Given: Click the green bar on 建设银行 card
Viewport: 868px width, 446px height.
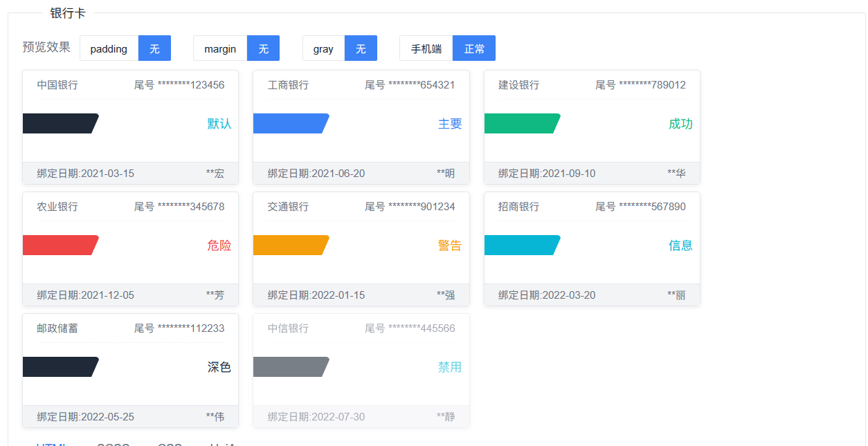Looking at the screenshot, I should 521,123.
